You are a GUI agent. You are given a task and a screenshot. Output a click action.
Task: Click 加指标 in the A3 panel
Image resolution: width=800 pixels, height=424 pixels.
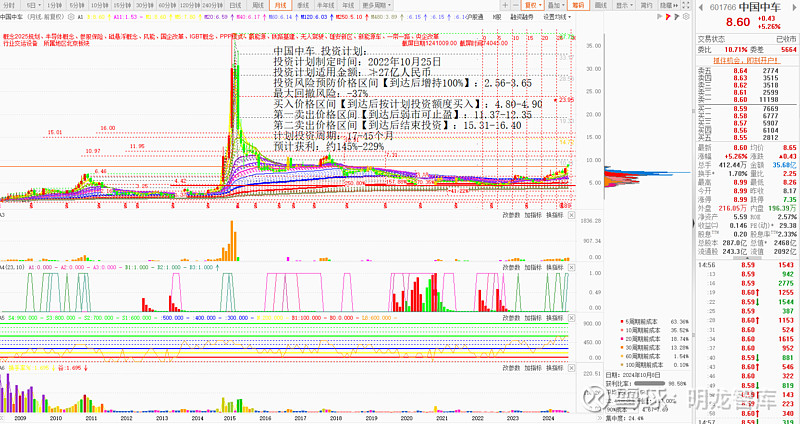(533, 216)
